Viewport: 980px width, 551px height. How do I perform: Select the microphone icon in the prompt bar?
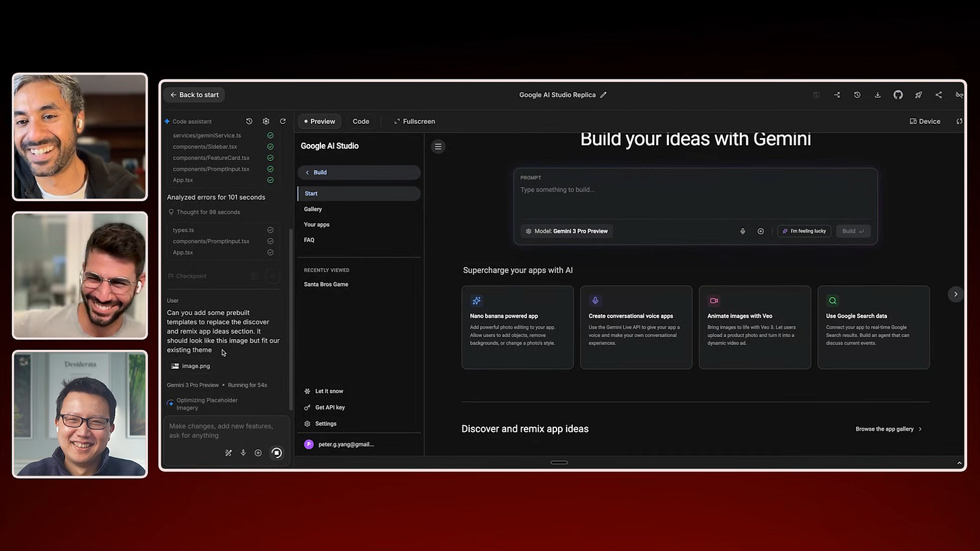click(x=742, y=231)
